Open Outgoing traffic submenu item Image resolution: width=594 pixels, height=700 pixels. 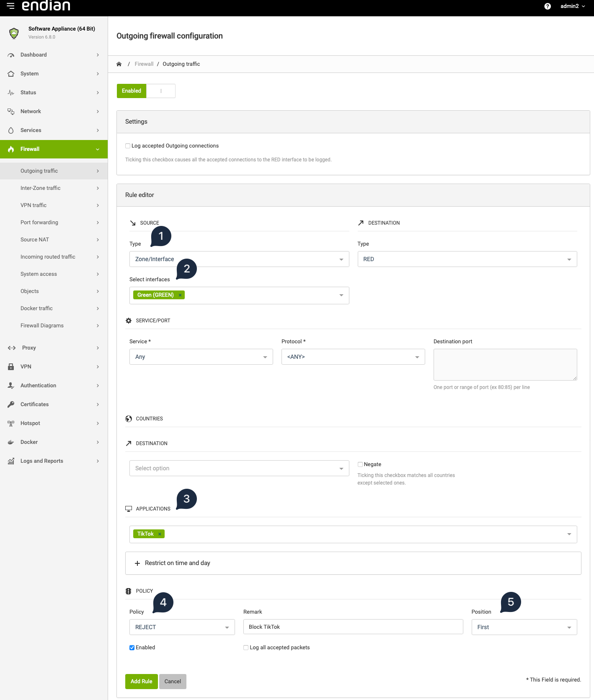pos(54,171)
